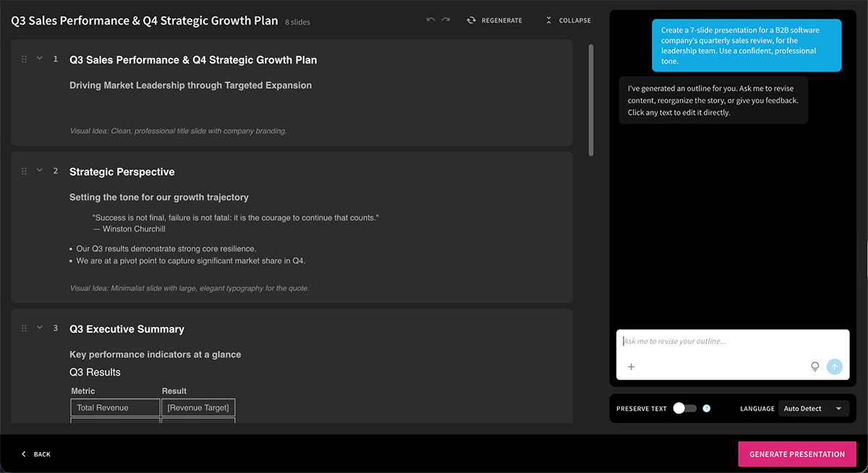The height and width of the screenshot is (473, 868).
Task: Collapse slide 3 Q3 Executive Summary chevron
Action: (40, 328)
